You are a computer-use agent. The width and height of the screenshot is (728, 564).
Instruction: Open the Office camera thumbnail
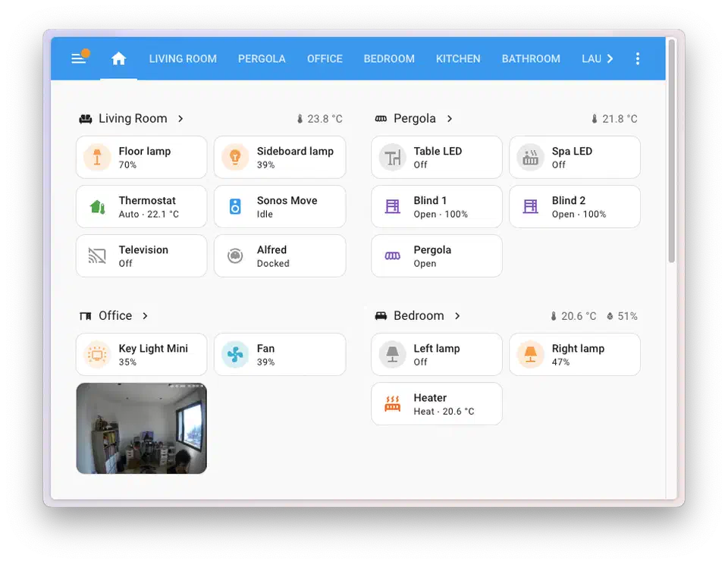[x=141, y=428]
